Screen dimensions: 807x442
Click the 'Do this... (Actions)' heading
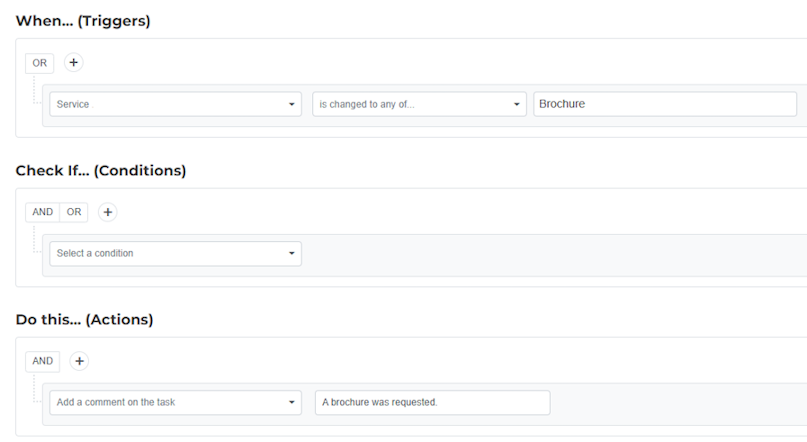[x=84, y=320]
